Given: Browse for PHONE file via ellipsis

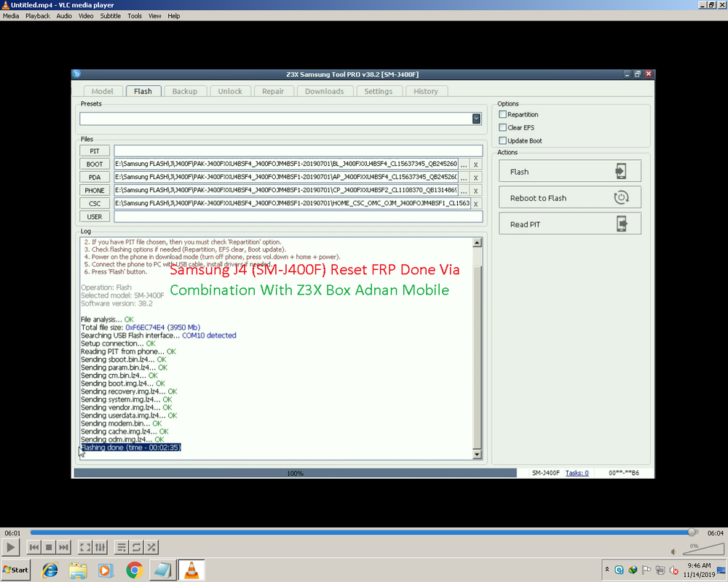Looking at the screenshot, I should coord(464,191).
